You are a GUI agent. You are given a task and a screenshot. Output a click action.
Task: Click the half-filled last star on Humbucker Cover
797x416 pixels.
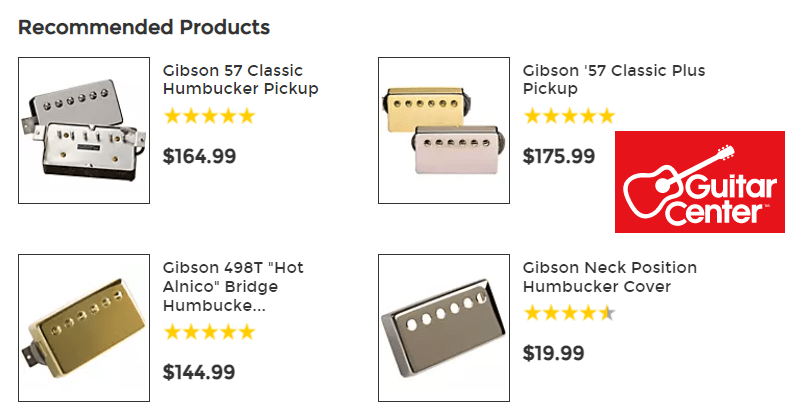point(607,313)
